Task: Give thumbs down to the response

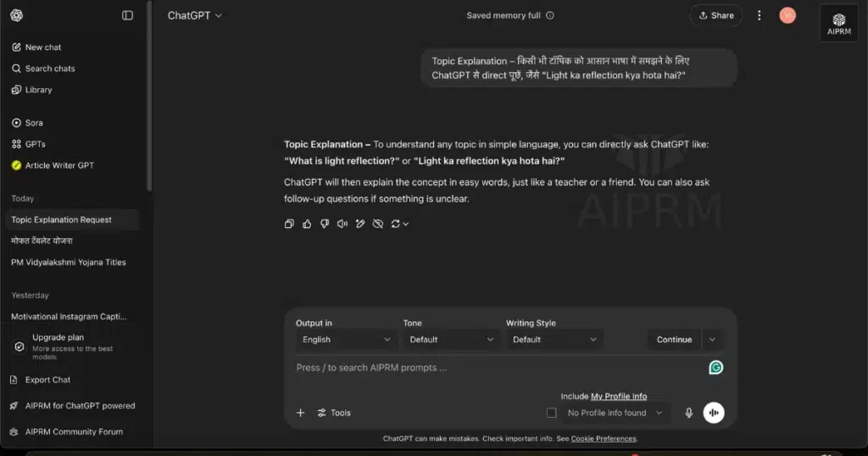Action: pyautogui.click(x=325, y=224)
